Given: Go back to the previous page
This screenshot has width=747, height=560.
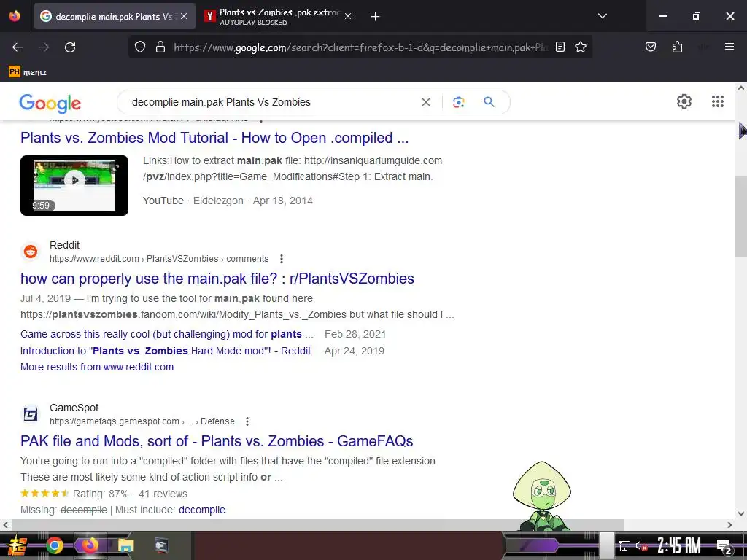Looking at the screenshot, I should [x=18, y=47].
